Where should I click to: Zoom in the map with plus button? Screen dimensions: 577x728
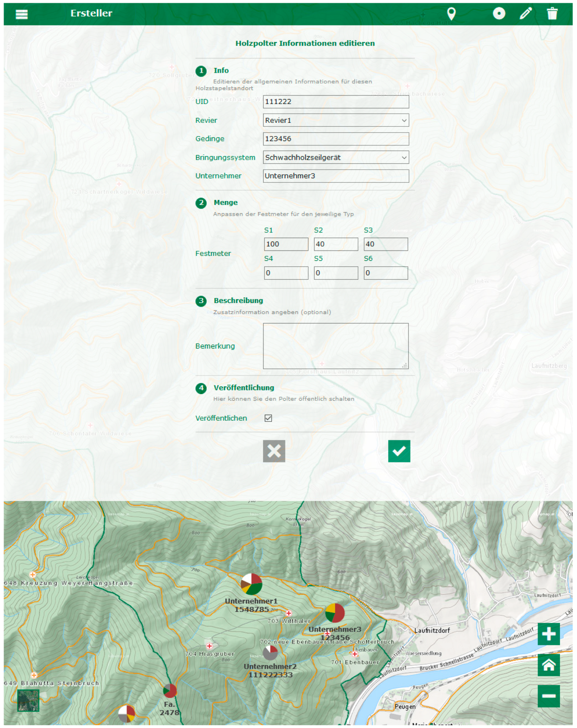[548, 634]
